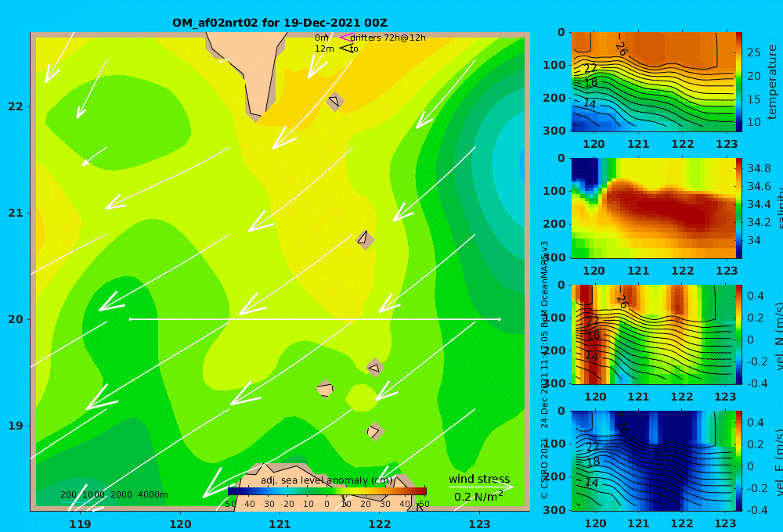This screenshot has height=532, width=783.
Task: Click latitude label 20 on the main map
Action: point(16,319)
